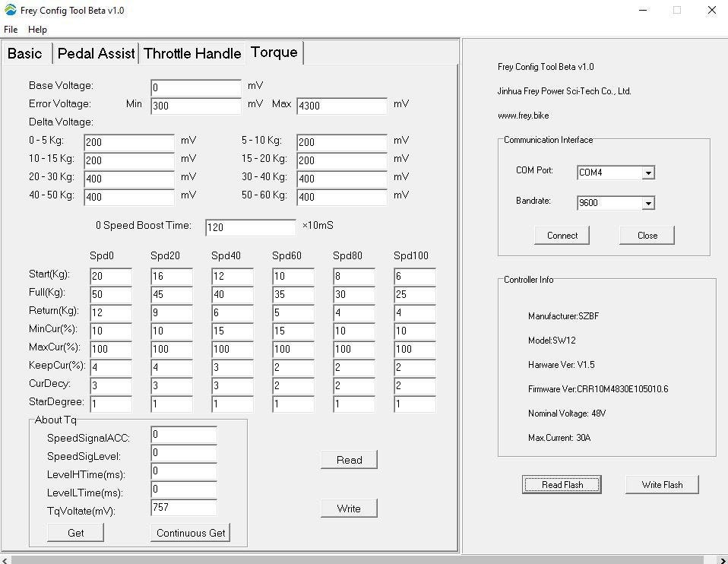Click the Full(Kg) field under Spd20
Screen dimensions: 728x564
click(172, 295)
